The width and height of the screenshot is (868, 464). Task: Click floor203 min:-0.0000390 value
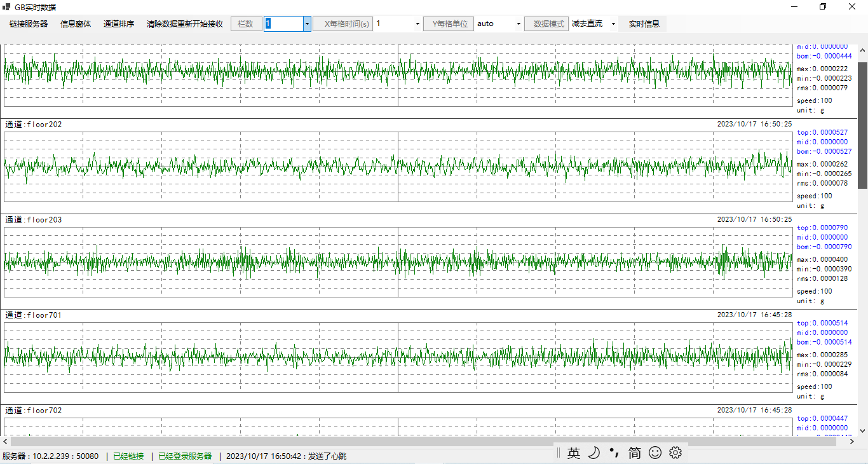tap(824, 269)
